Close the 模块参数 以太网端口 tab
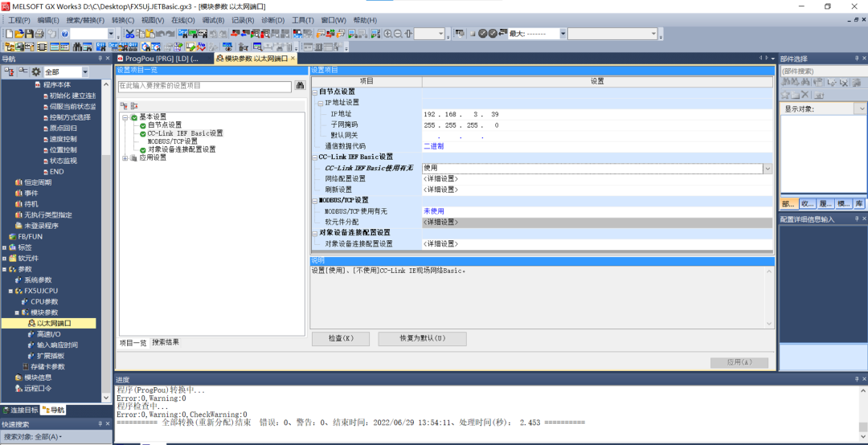Image resolution: width=868 pixels, height=445 pixels. (293, 58)
